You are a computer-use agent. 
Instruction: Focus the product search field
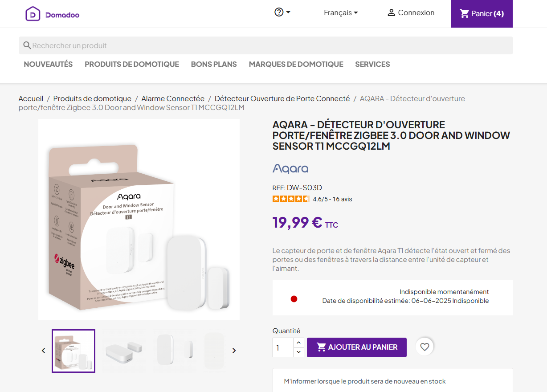coord(267,45)
